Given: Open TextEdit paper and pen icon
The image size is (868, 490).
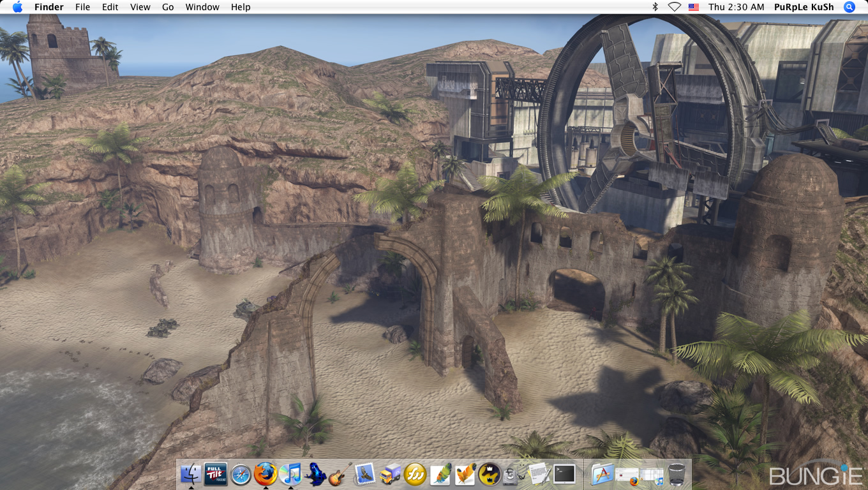Looking at the screenshot, I should coord(539,474).
